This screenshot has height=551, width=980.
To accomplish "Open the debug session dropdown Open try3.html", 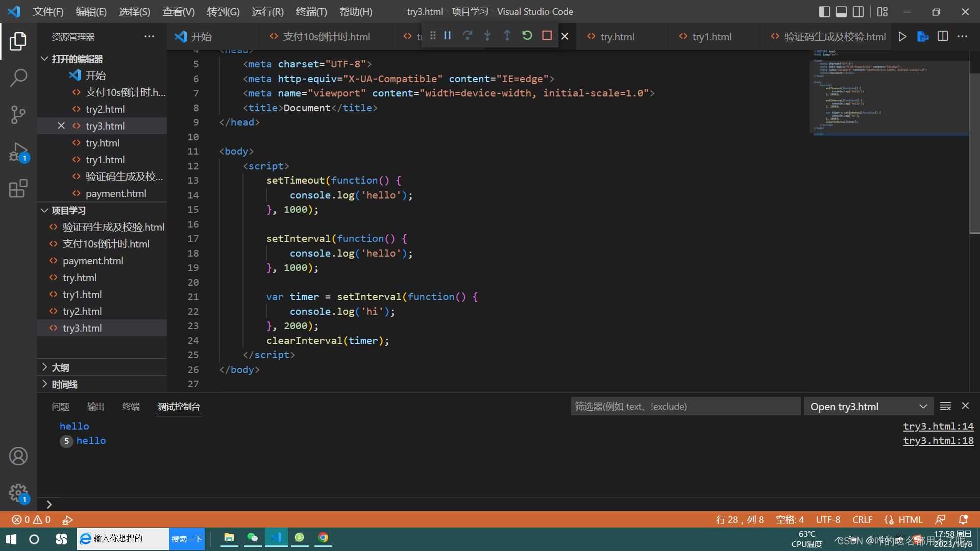I will coord(869,407).
